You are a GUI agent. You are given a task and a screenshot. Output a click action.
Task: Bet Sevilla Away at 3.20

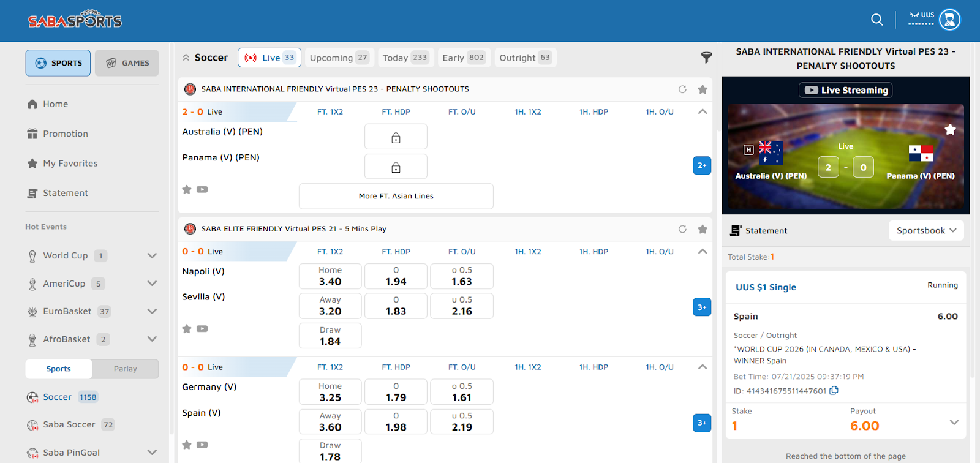330,306
